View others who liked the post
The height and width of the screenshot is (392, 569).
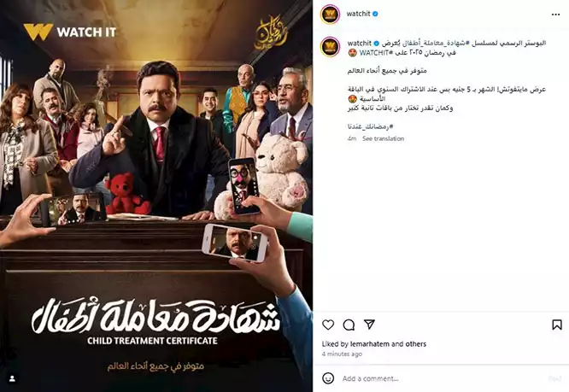coord(415,344)
